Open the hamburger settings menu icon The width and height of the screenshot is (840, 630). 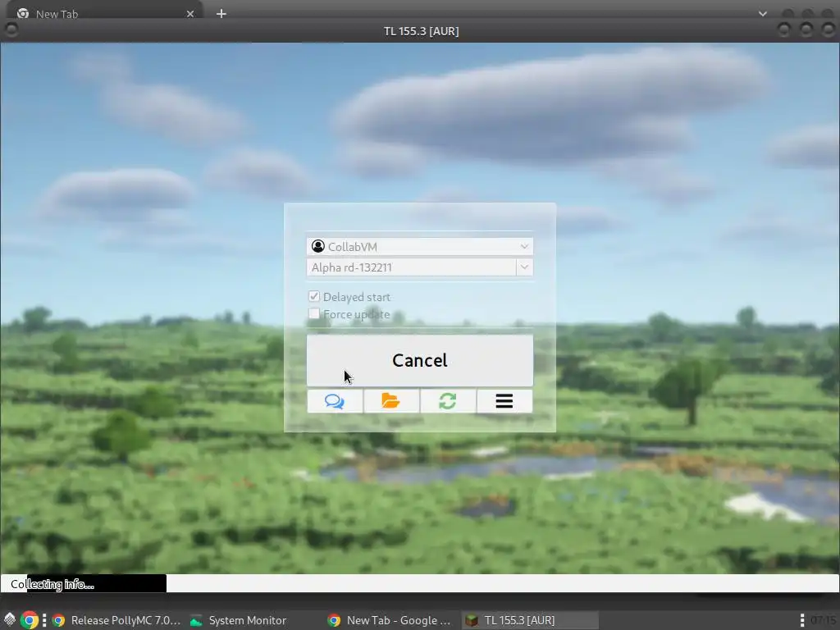(x=504, y=400)
